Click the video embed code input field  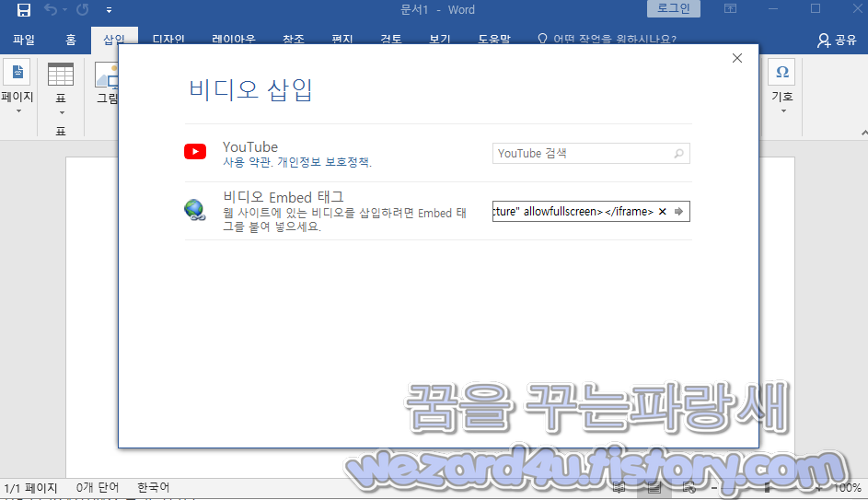click(x=591, y=211)
